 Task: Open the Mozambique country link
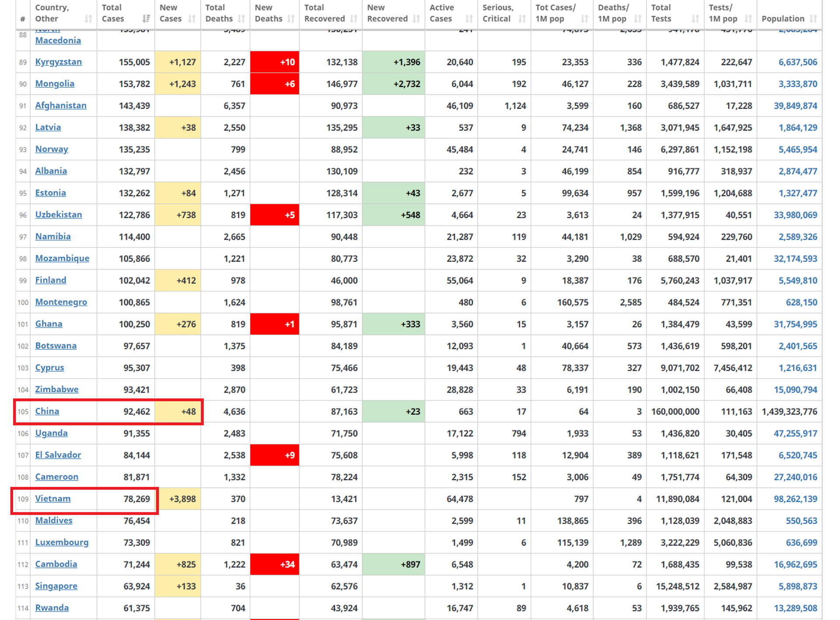click(x=62, y=258)
